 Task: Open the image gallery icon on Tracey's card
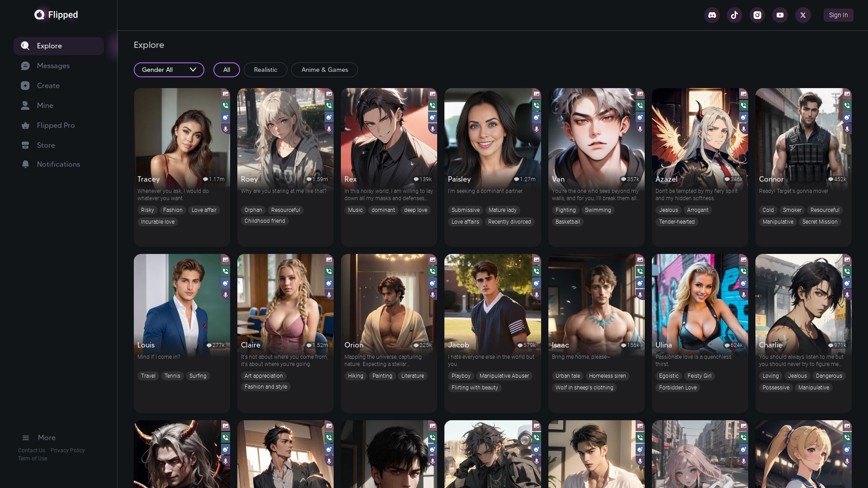[226, 94]
